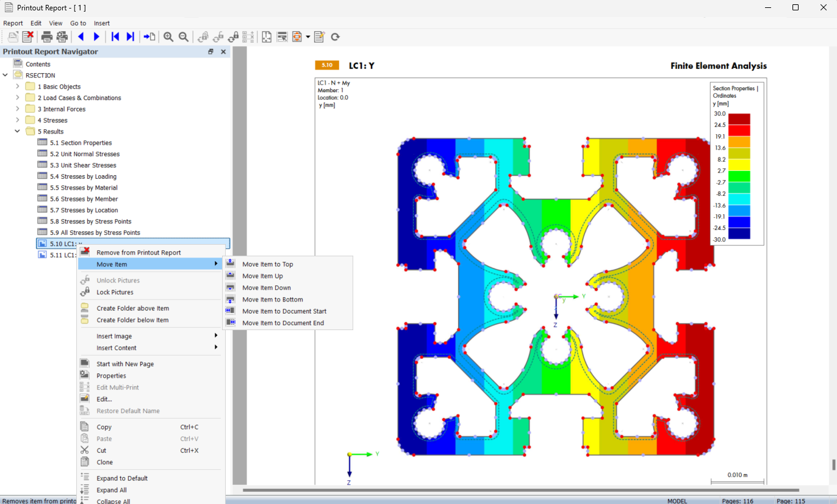Open the dropdown arrow beside the page setup icon

[308, 37]
